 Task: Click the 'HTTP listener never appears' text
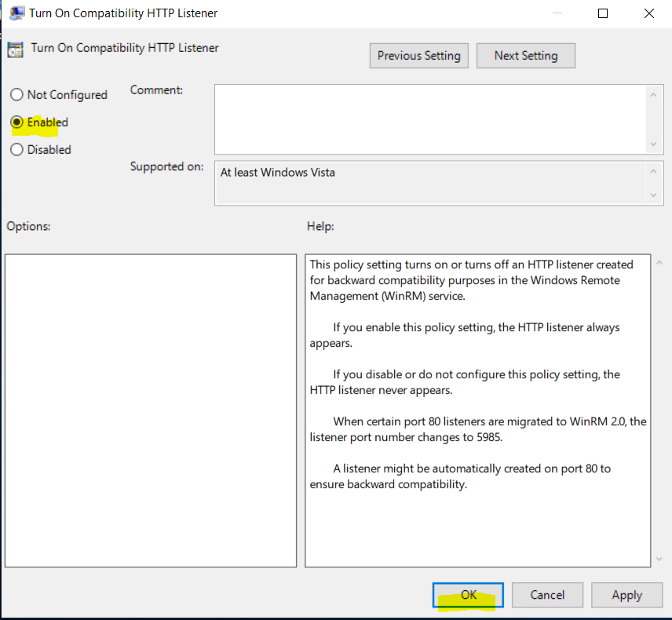381,390
